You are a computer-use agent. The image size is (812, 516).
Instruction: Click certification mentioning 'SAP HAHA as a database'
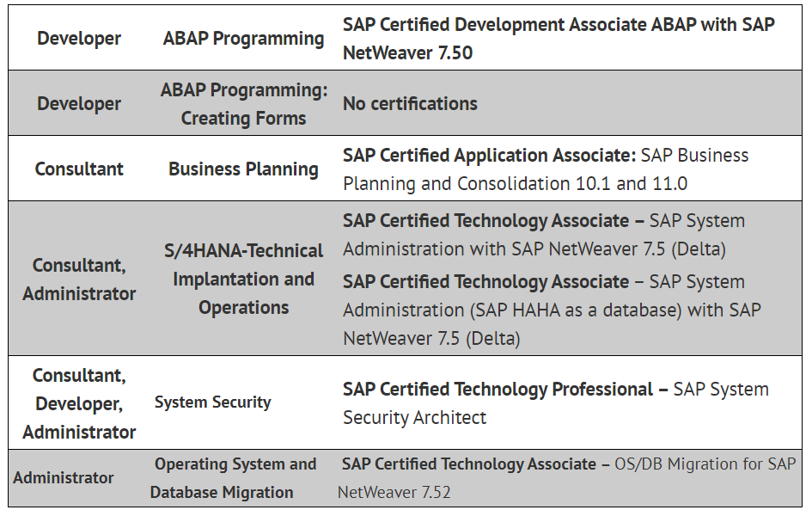point(552,310)
